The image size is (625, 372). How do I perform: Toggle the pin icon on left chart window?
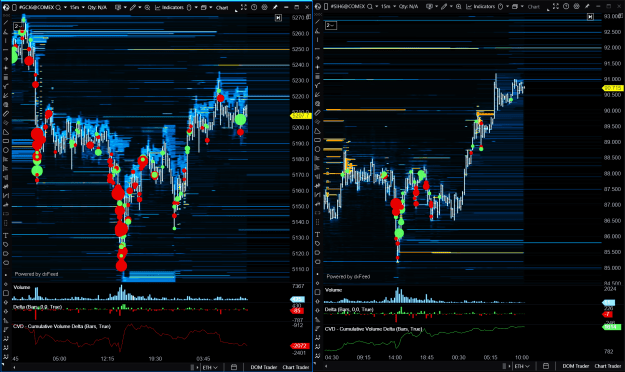tap(275, 7)
